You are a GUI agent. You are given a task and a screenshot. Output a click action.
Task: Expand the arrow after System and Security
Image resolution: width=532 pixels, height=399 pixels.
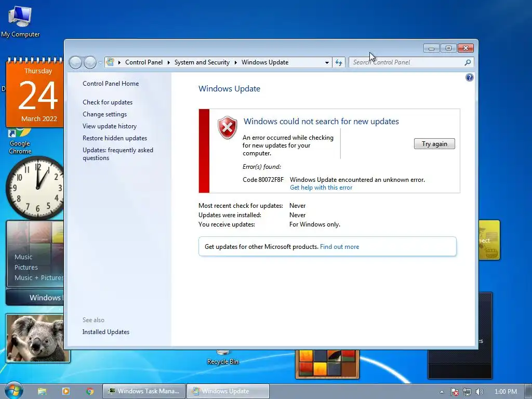click(x=235, y=62)
